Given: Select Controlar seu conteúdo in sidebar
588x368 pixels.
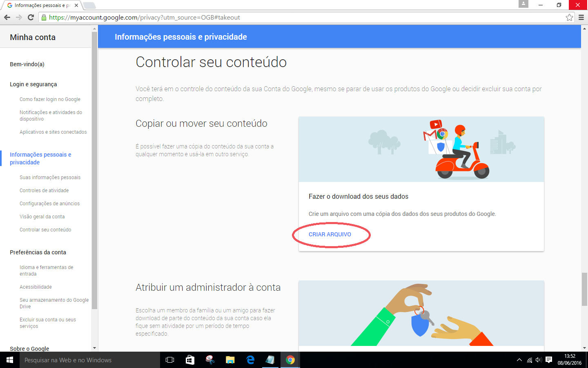Looking at the screenshot, I should pos(45,230).
